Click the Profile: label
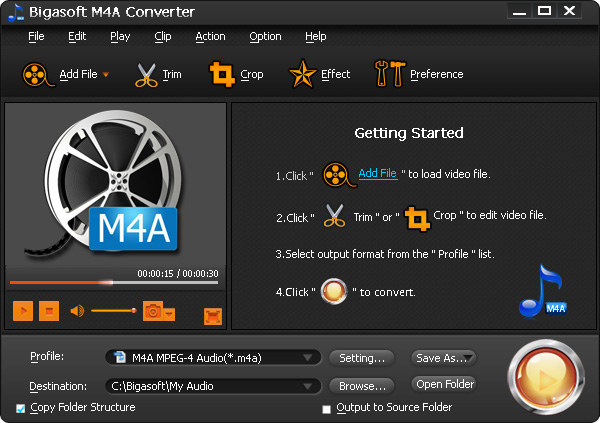Image resolution: width=600 pixels, height=423 pixels. pos(47,356)
